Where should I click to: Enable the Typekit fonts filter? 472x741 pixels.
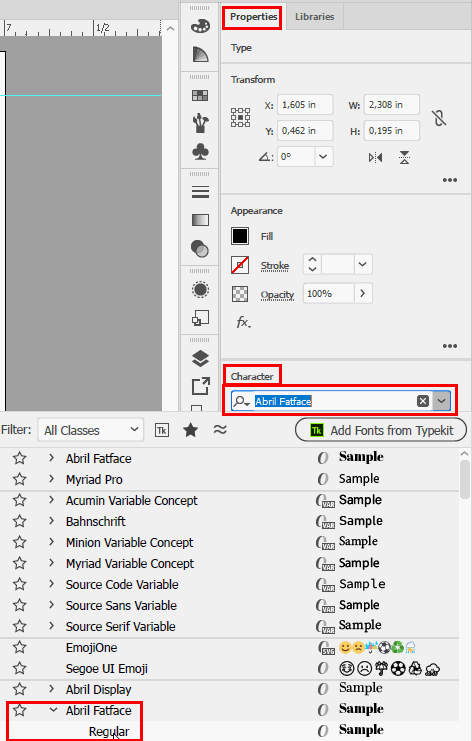162,430
